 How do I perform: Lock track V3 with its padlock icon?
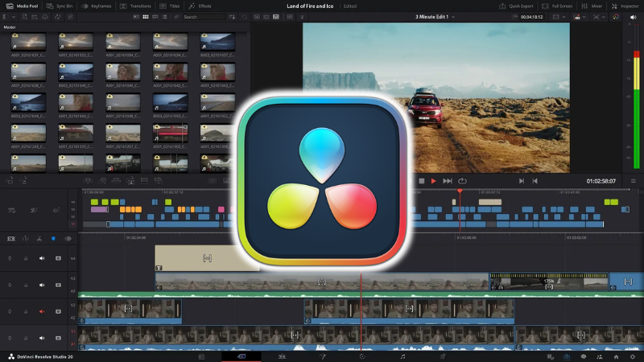26,285
